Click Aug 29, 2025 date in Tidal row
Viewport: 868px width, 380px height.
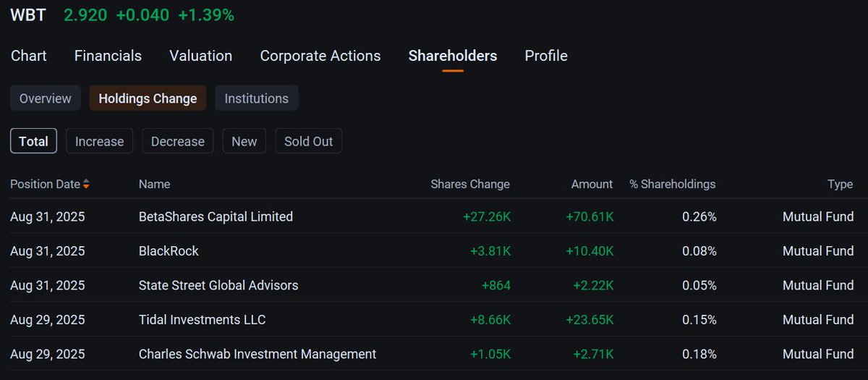coord(48,320)
